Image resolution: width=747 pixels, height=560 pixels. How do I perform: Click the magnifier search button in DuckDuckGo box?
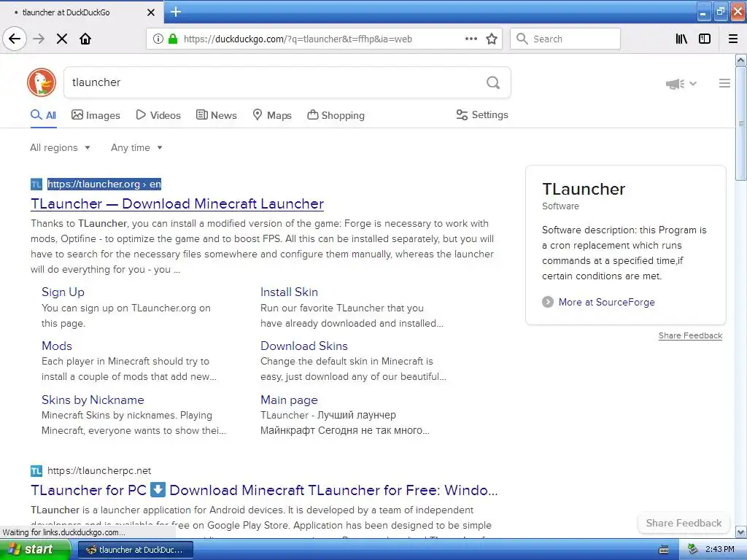coord(493,82)
